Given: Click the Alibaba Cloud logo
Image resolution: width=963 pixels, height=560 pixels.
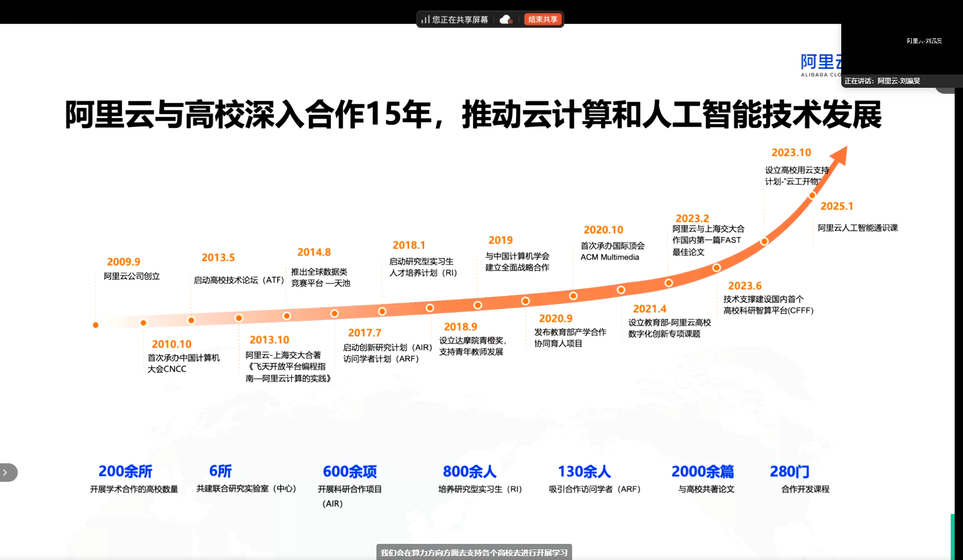Looking at the screenshot, I should [821, 65].
